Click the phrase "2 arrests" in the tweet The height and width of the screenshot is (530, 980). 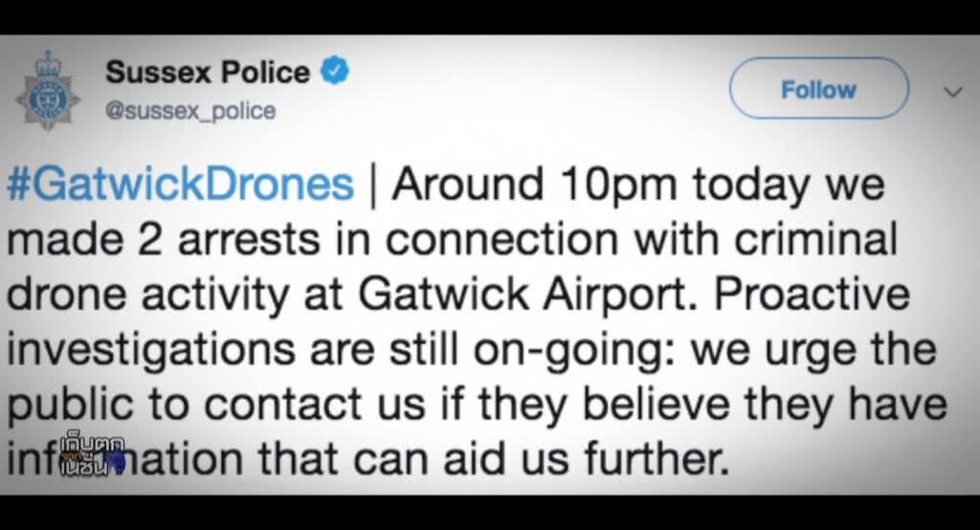228,240
